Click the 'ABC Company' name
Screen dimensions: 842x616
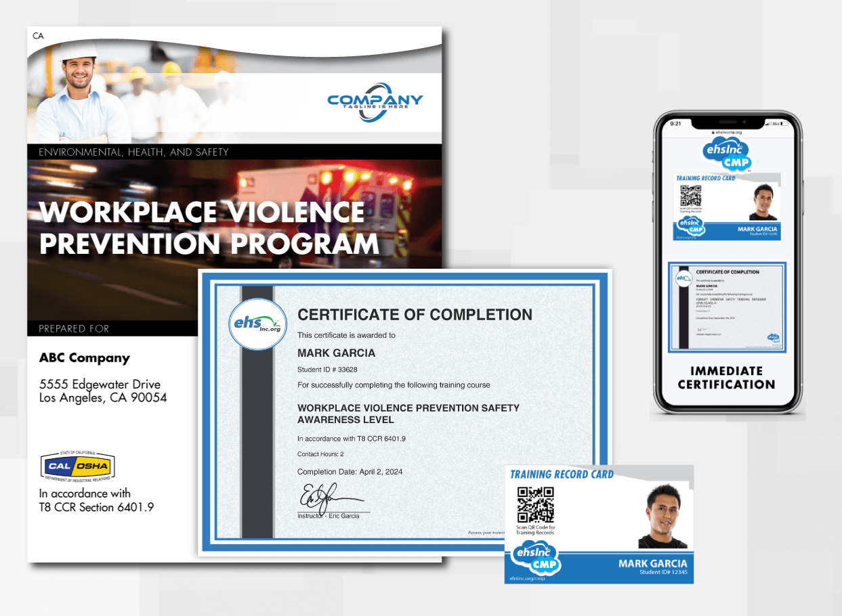(85, 358)
